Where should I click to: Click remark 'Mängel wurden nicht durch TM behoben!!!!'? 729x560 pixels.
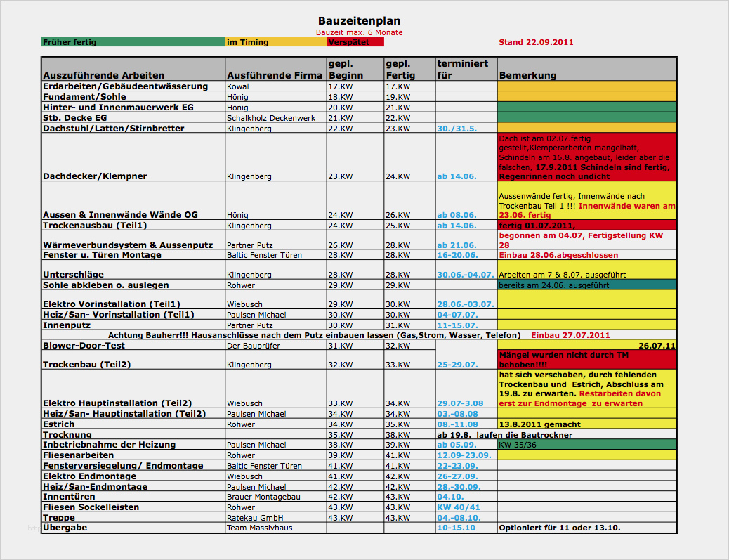[x=586, y=360]
